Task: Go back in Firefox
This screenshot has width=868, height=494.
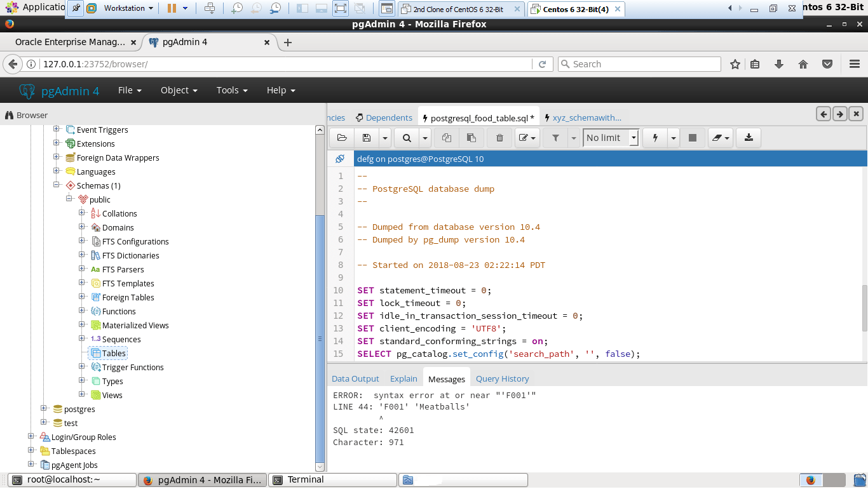Action: (x=12, y=64)
